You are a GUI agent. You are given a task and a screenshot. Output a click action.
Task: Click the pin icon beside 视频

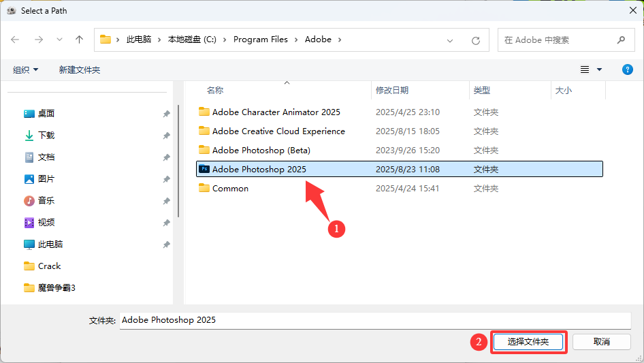pyautogui.click(x=166, y=223)
